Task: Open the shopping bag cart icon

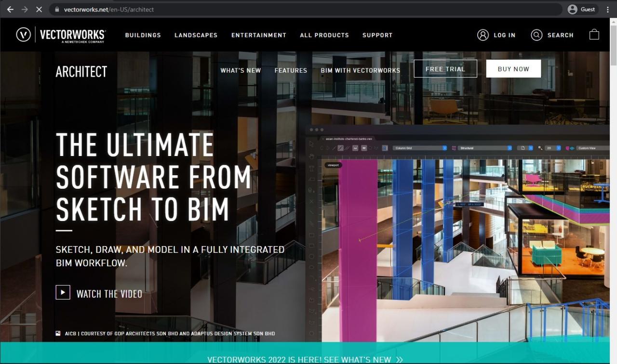Action: [x=594, y=35]
